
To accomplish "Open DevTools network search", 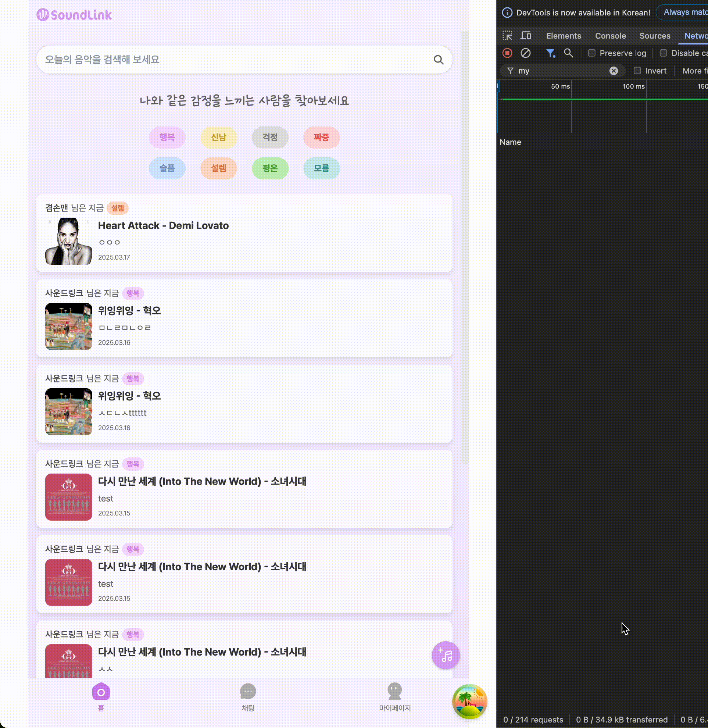I will pyautogui.click(x=568, y=53).
